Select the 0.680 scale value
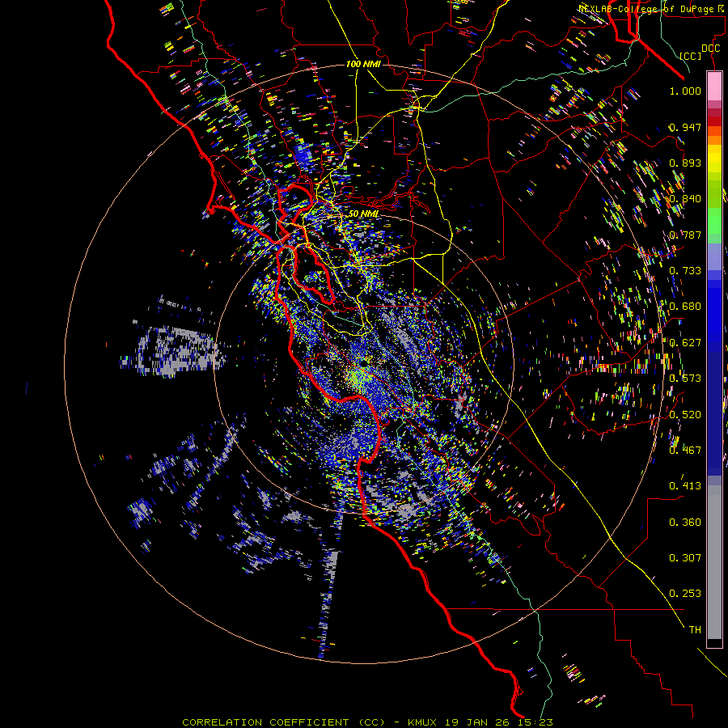The height and width of the screenshot is (728, 728). 685,307
